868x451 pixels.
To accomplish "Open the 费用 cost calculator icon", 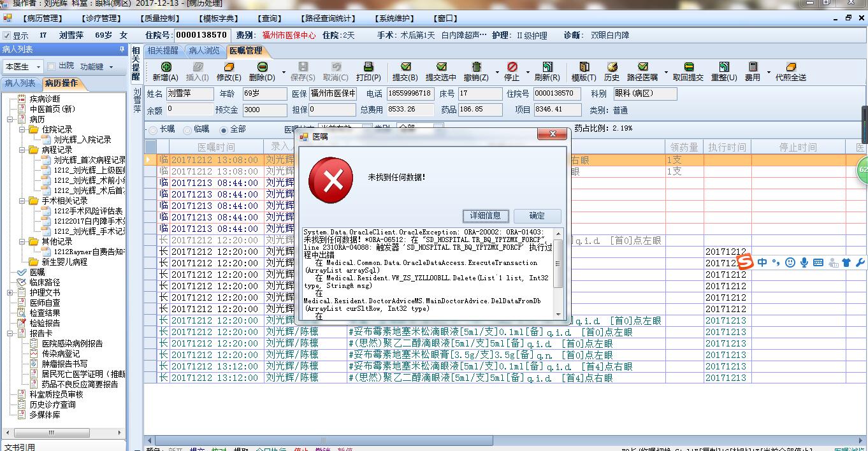I will pyautogui.click(x=753, y=67).
